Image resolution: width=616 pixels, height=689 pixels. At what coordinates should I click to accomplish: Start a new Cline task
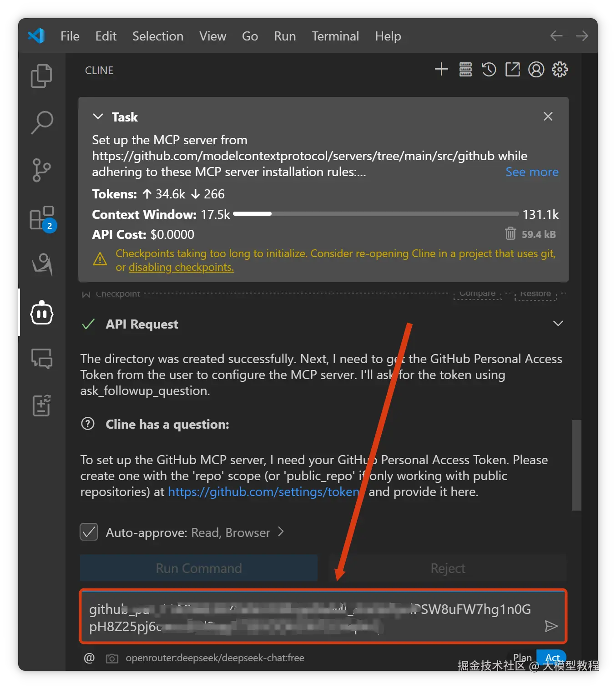pyautogui.click(x=441, y=70)
